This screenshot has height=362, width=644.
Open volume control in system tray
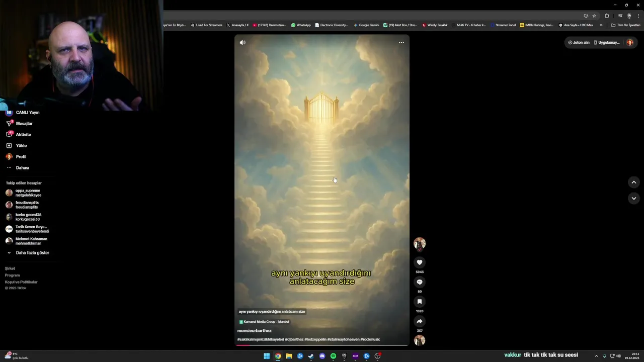pos(618,356)
